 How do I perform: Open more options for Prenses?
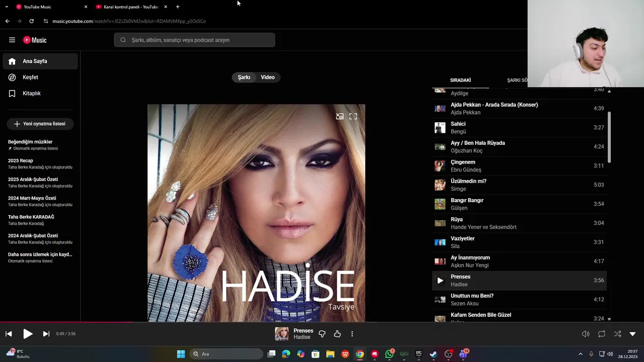pos(352,334)
